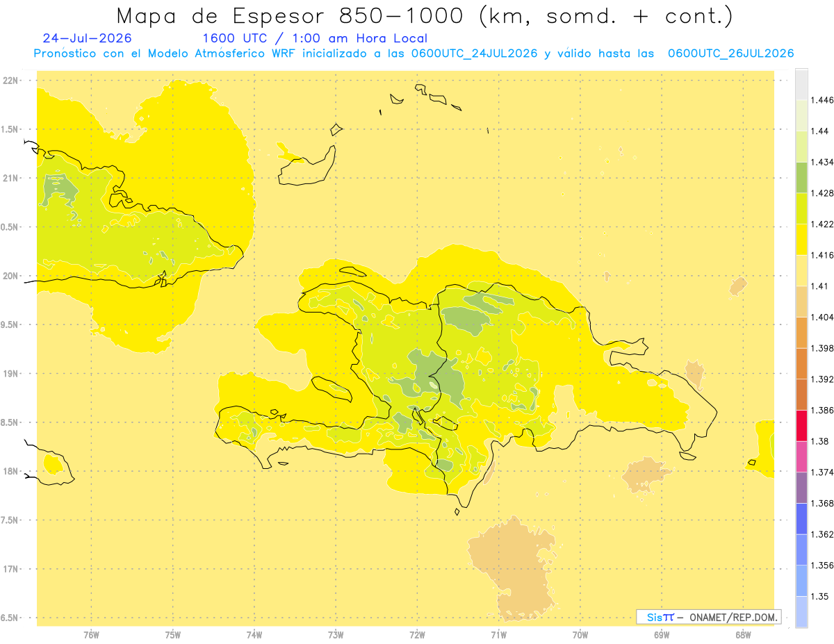Select the '70W' longitude label

click(580, 635)
